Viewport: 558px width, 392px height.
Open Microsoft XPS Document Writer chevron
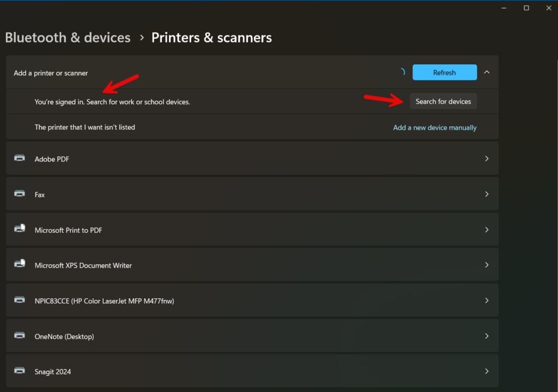[487, 265]
